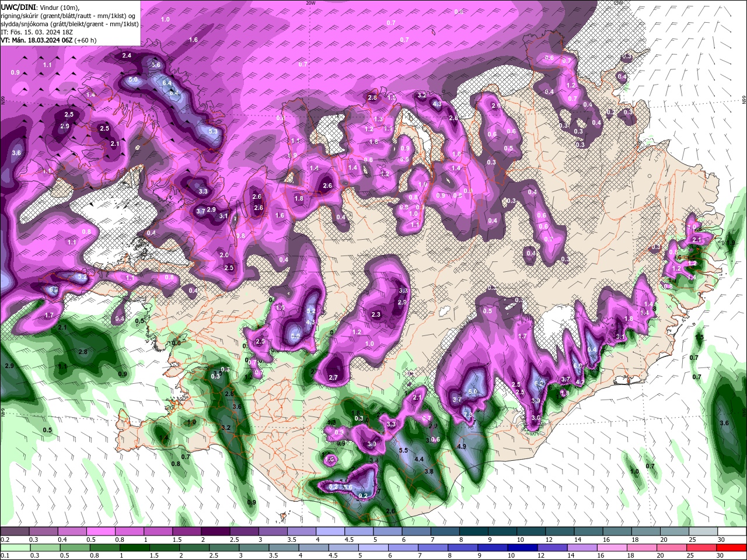The width and height of the screenshot is (747, 560).
Task: Click the 7.3 precipitation value on the map
Action: [467, 415]
